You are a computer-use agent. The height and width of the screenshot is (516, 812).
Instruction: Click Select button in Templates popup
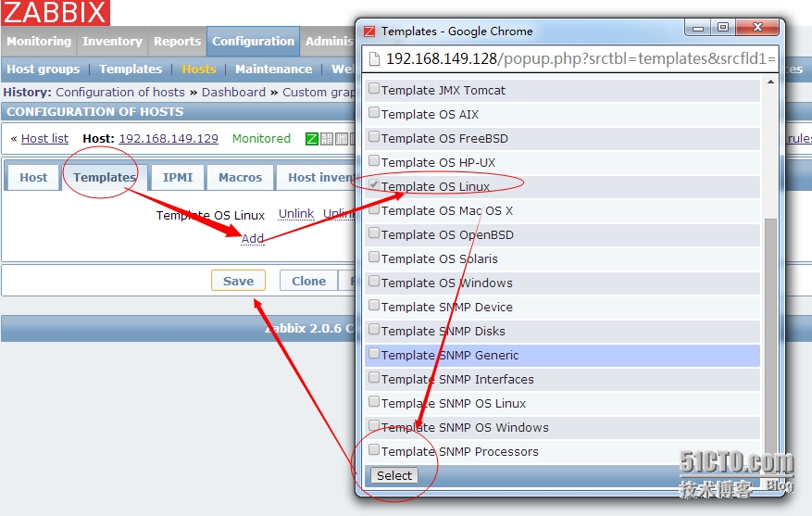394,475
